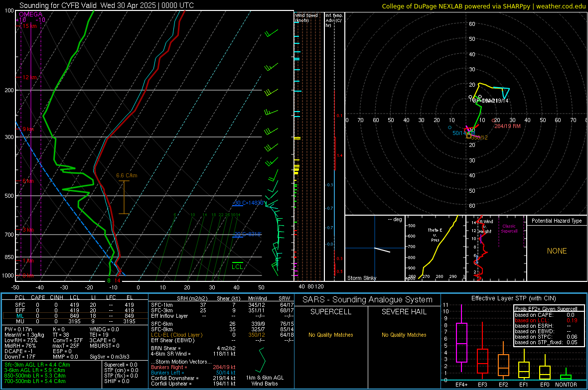Image resolution: width=588 pixels, height=390 pixels.
Task: Click the SFC-6km shear row
Action: tap(222, 324)
